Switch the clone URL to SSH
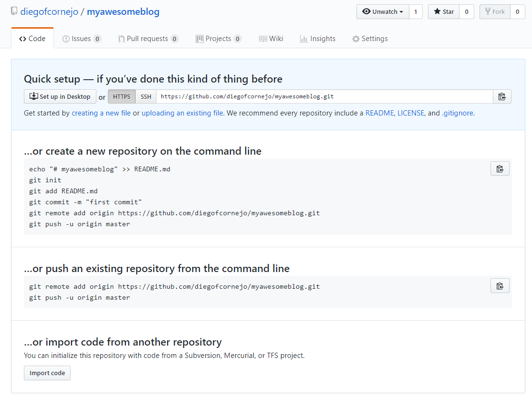532x399 pixels. [146, 96]
